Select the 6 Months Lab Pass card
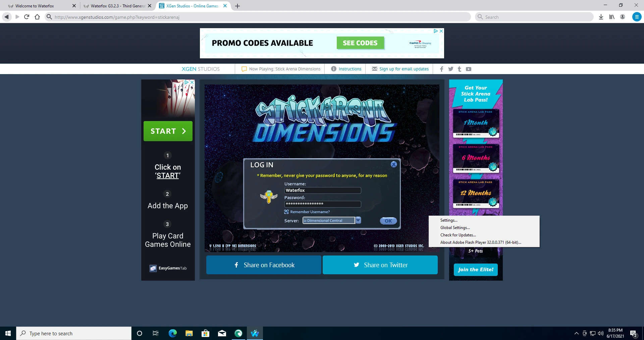Image resolution: width=644 pixels, height=340 pixels. click(476, 159)
